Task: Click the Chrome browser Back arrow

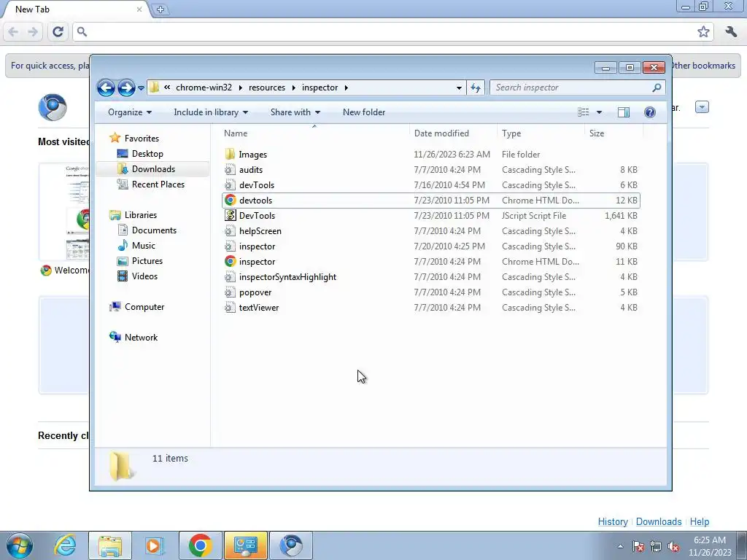Action: tap(13, 32)
